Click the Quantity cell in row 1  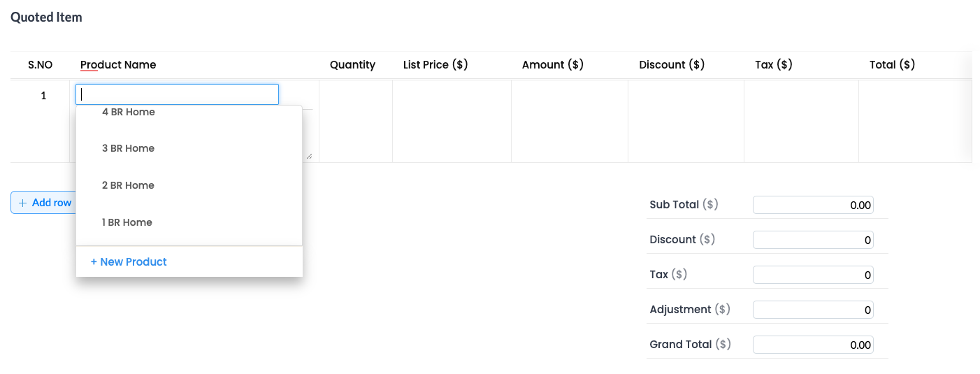click(x=356, y=121)
